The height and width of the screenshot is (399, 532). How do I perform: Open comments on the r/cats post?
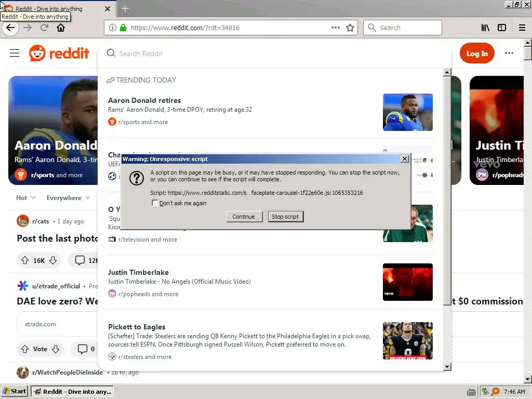(83, 261)
